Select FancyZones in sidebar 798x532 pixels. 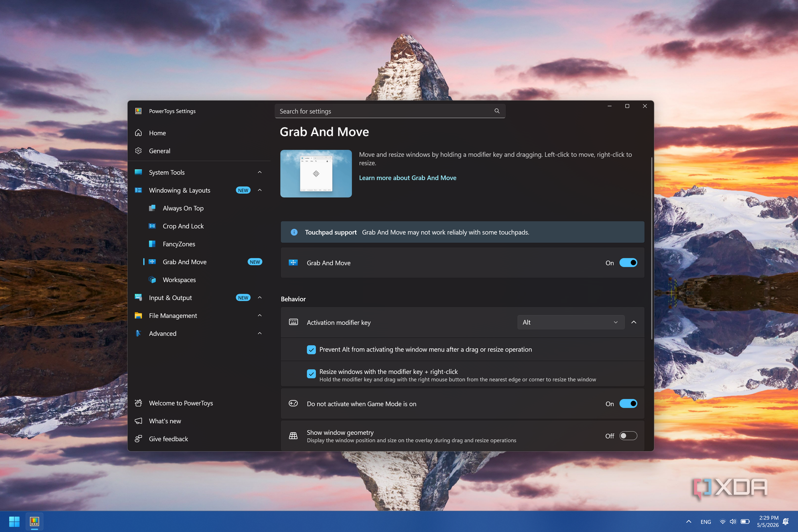coord(200,244)
